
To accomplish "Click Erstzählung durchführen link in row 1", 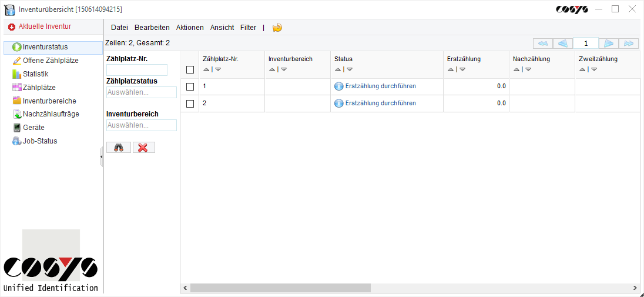I will pos(380,86).
